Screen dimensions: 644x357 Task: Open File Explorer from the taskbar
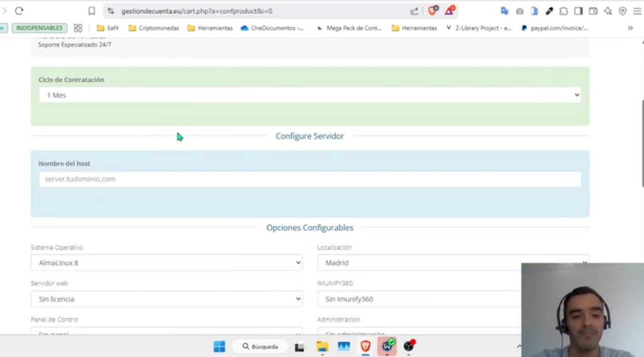[322, 346]
